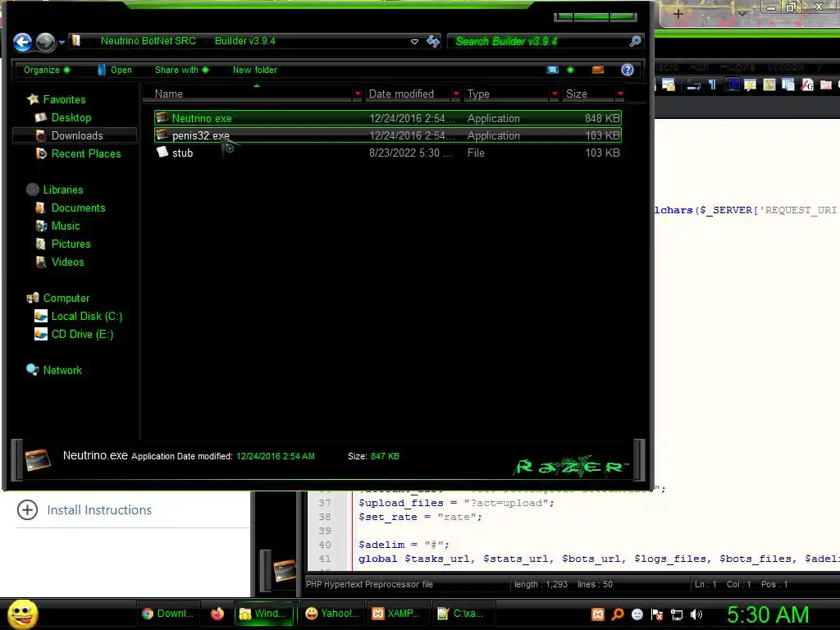The height and width of the screenshot is (630, 840).
Task: Click the network icon in the system tray
Action: coord(677,614)
